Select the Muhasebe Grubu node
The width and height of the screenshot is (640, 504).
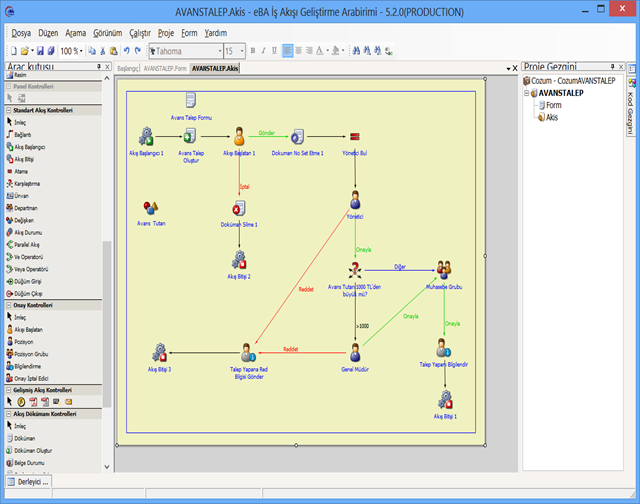pyautogui.click(x=444, y=269)
